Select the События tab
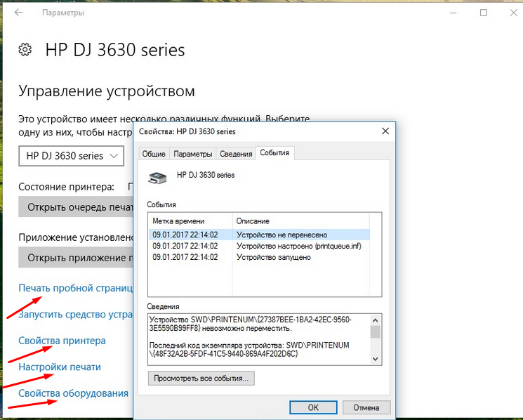The width and height of the screenshot is (523, 420). [x=274, y=153]
